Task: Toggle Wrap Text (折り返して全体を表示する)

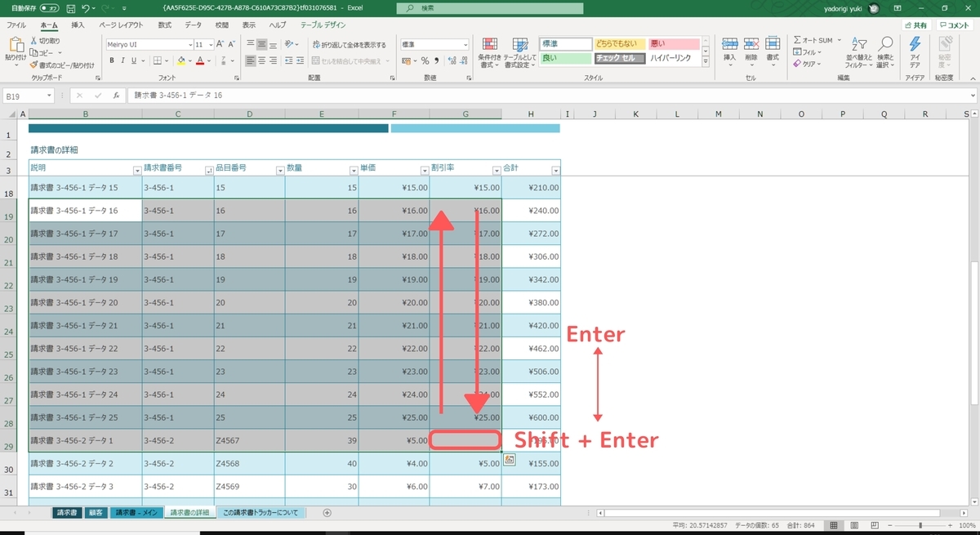Action: (x=350, y=45)
